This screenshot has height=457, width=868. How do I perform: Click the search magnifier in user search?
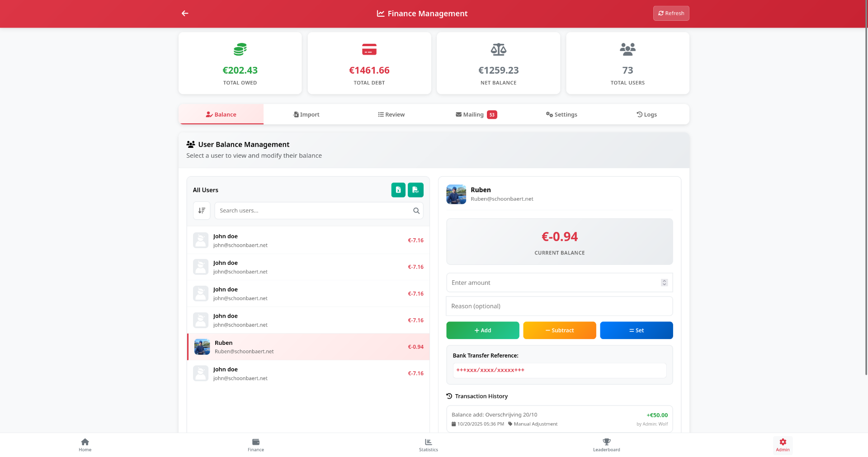tap(416, 211)
